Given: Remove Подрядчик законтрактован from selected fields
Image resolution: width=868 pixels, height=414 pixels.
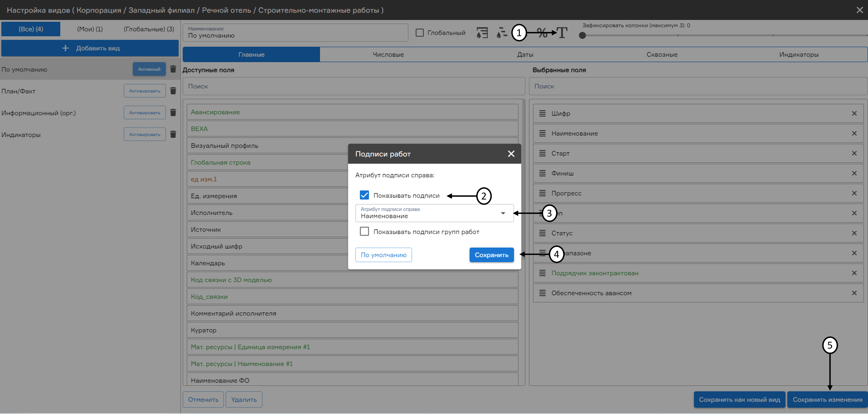Looking at the screenshot, I should pos(854,273).
